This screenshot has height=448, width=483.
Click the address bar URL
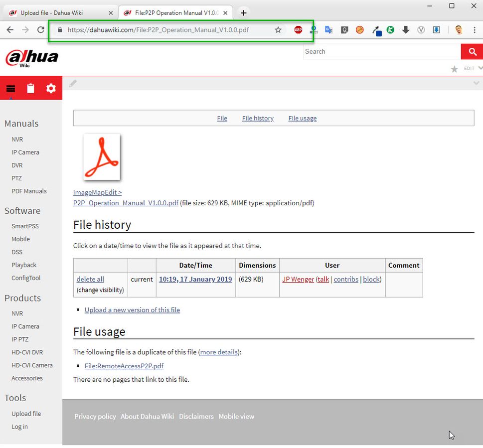(x=158, y=30)
